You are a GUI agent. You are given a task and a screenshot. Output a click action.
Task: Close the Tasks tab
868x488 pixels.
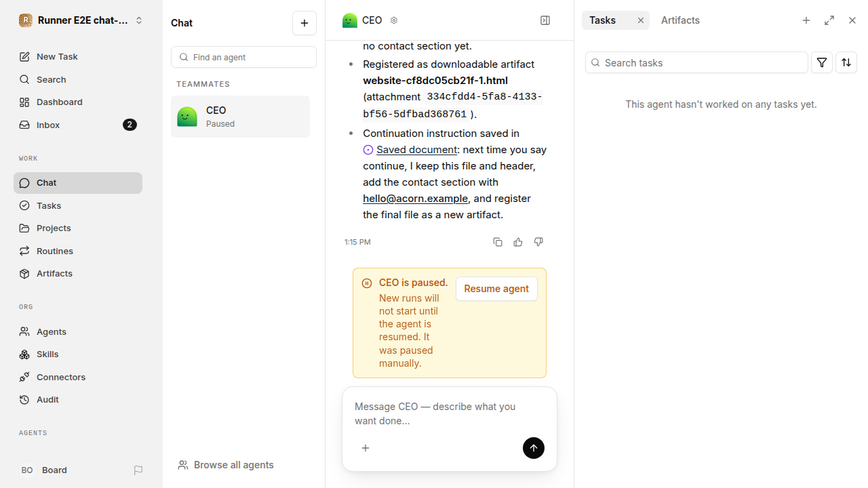click(x=641, y=20)
